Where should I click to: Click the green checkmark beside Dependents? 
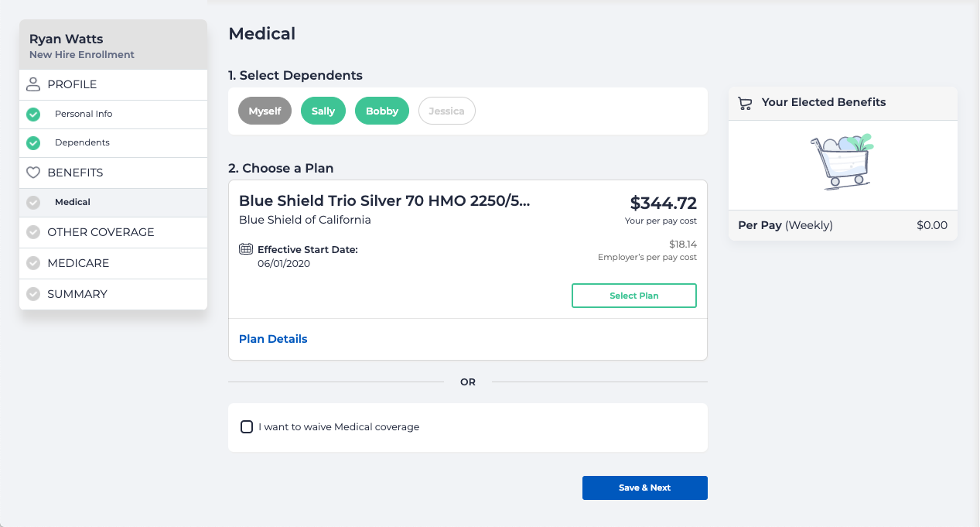32,143
